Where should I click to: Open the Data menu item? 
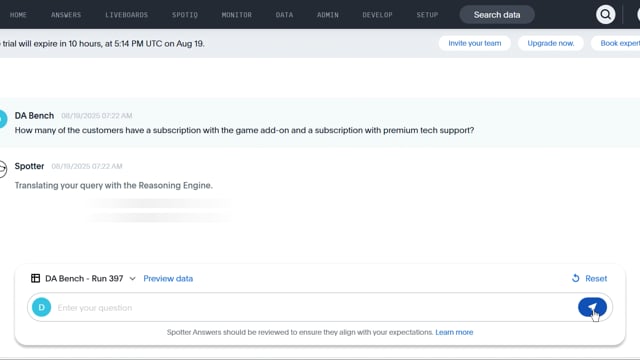[x=284, y=15]
